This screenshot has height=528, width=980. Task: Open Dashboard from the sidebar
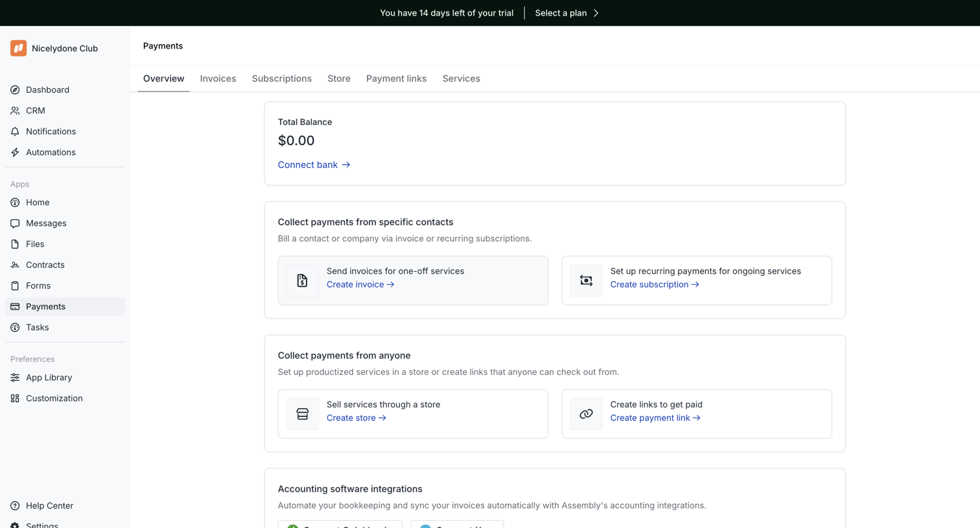pyautogui.click(x=65, y=90)
